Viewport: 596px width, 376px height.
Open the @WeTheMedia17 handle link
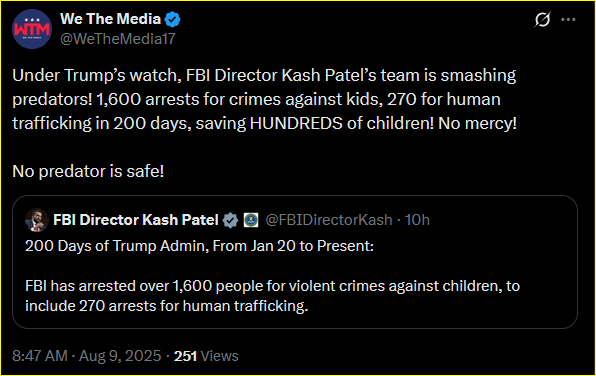(118, 39)
